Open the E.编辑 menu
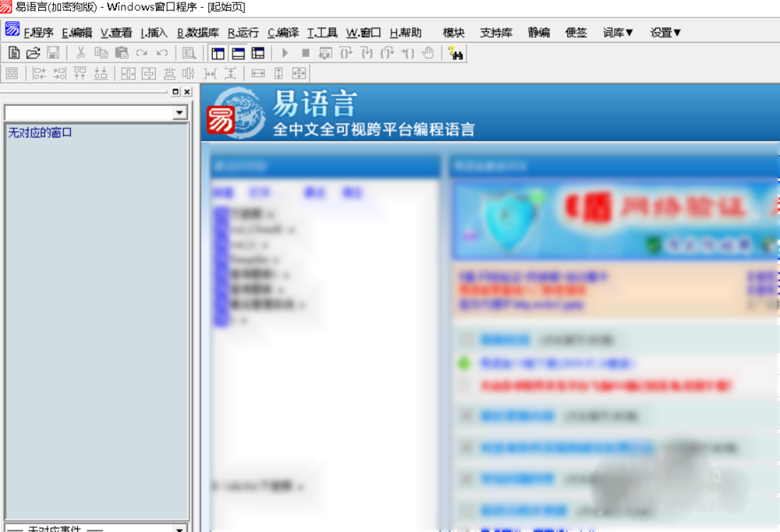 tap(76, 33)
